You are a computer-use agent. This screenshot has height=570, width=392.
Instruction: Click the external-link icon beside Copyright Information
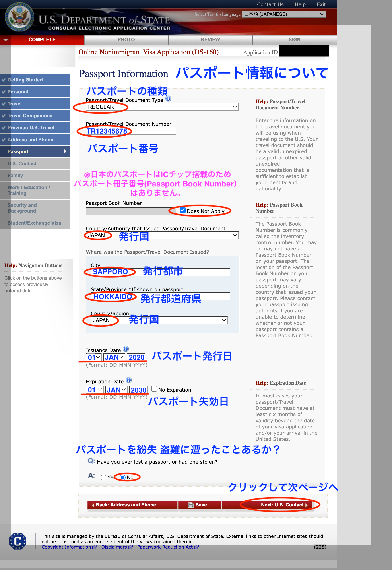click(x=95, y=547)
